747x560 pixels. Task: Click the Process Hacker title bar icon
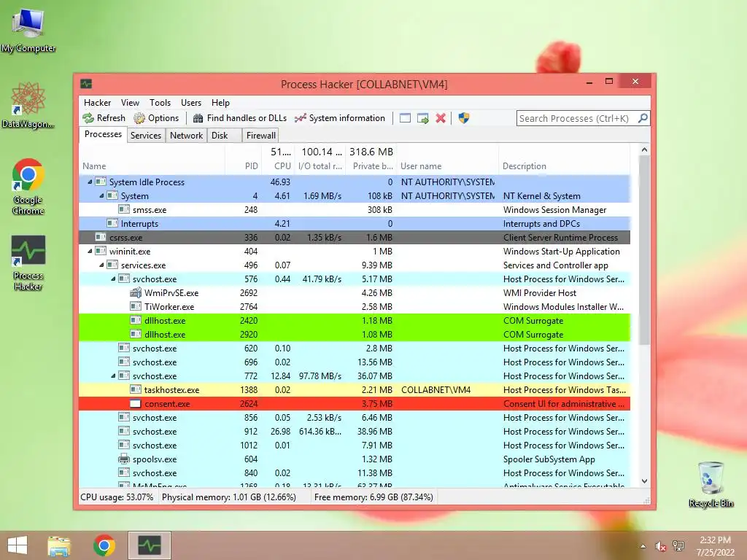86,85
